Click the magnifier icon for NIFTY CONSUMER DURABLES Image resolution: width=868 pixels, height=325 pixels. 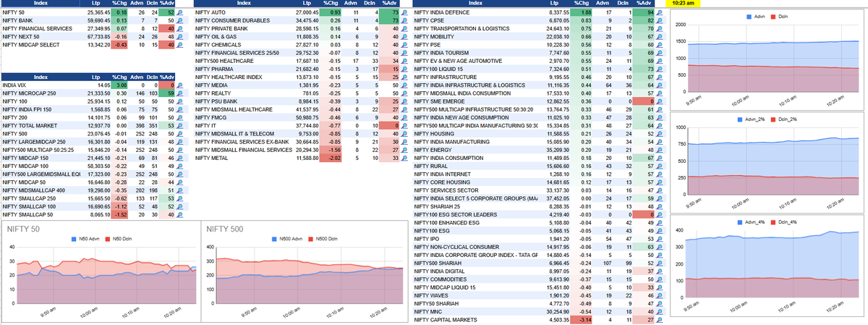click(x=405, y=21)
